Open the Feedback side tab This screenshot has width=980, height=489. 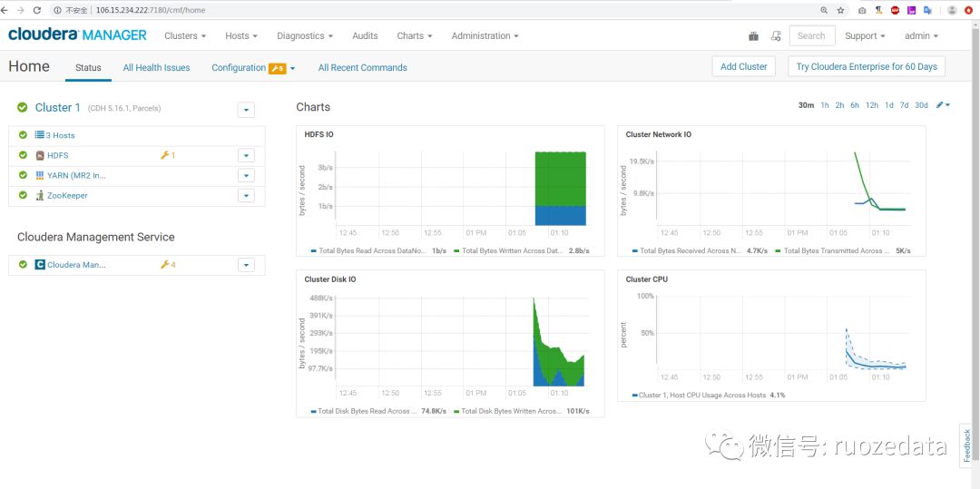[x=967, y=445]
